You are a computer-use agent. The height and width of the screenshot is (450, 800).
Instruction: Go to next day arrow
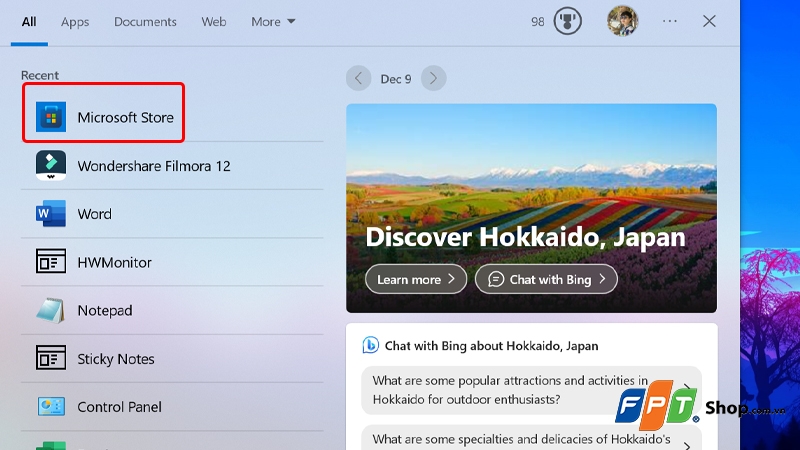coord(433,79)
